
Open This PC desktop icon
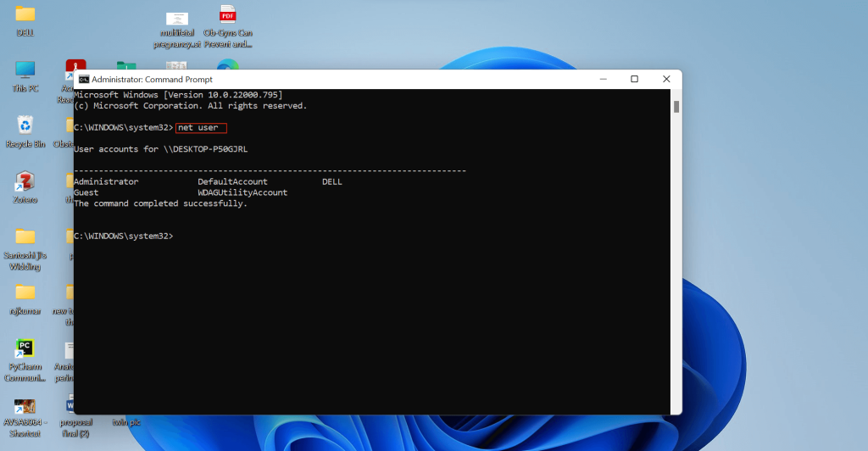point(25,76)
